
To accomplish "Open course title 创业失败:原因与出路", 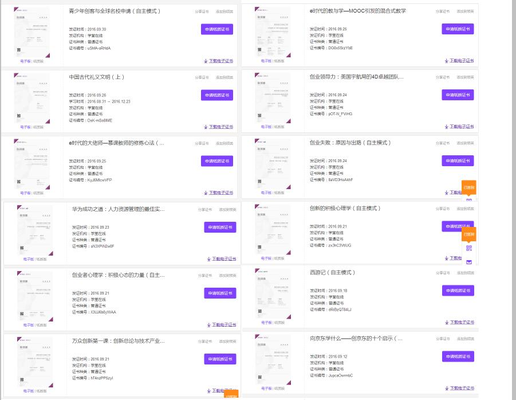I will point(350,143).
